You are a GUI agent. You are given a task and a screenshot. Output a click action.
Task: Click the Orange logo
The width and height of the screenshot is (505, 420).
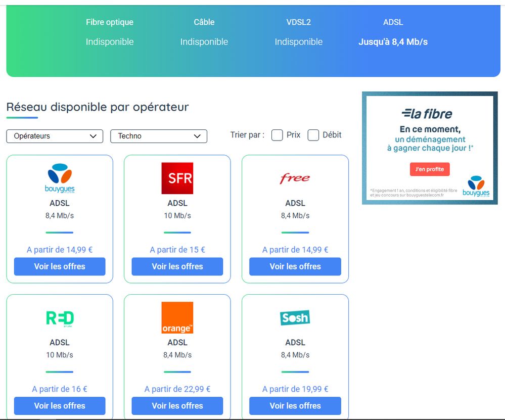point(177,317)
